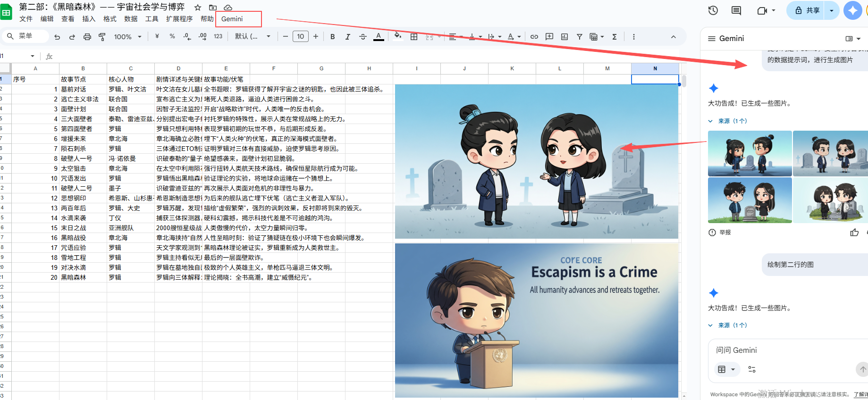Show all comments panel

736,10
